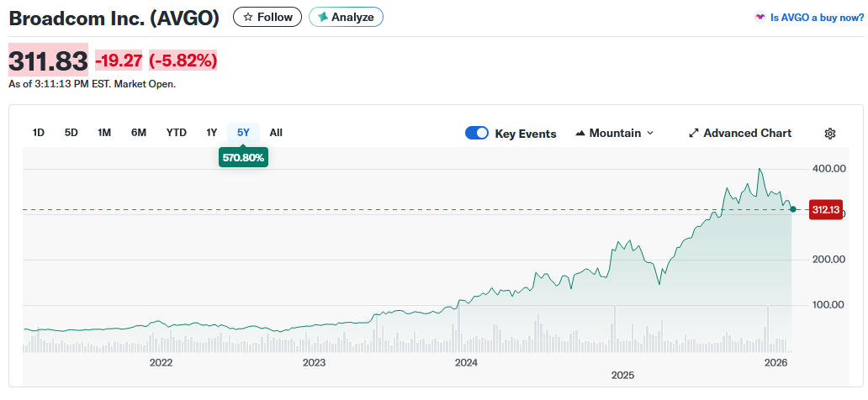Select the 6M time period
Viewport: 868px width, 400px height.
point(139,133)
